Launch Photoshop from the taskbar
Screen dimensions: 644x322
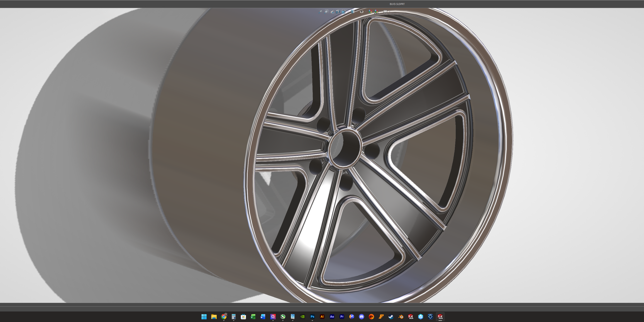coord(312,317)
